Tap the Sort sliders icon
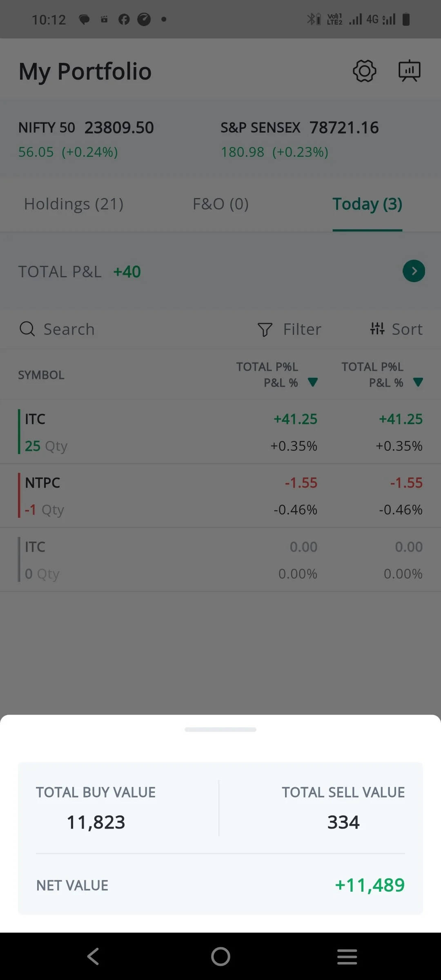Viewport: 441px width, 980px height. pos(377,328)
